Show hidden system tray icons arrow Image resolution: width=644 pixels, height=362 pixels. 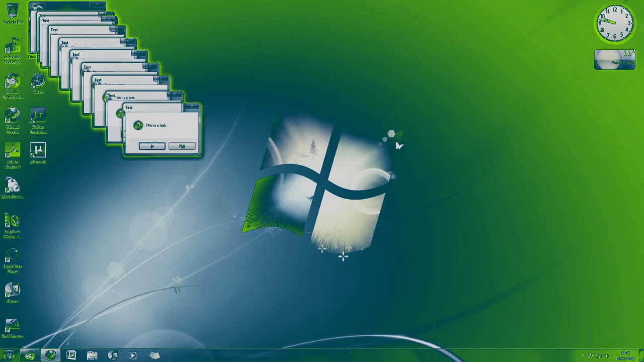coord(583,356)
